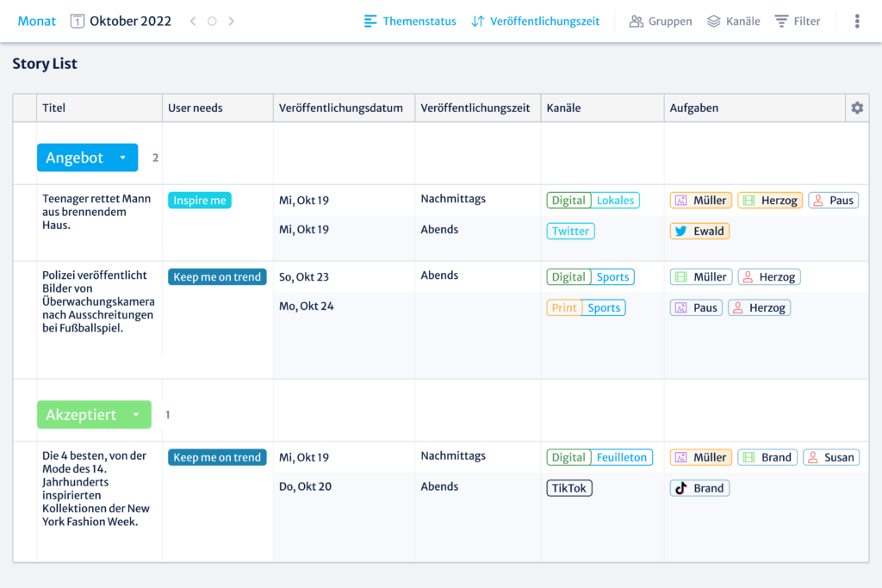This screenshot has height=588, width=882.
Task: Open the table settings gear icon
Action: (857, 108)
